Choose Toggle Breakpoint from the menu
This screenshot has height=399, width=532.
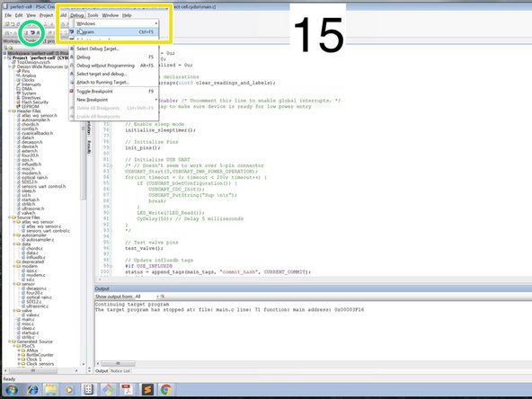113,92
